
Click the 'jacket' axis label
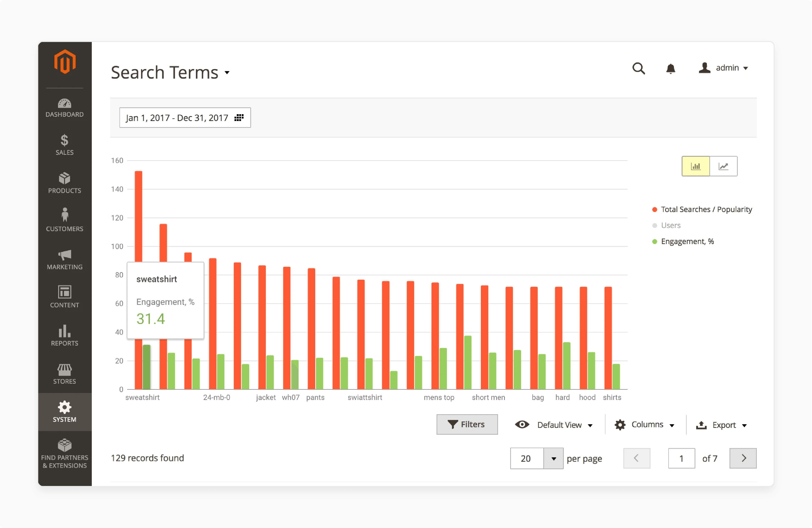coord(266,397)
